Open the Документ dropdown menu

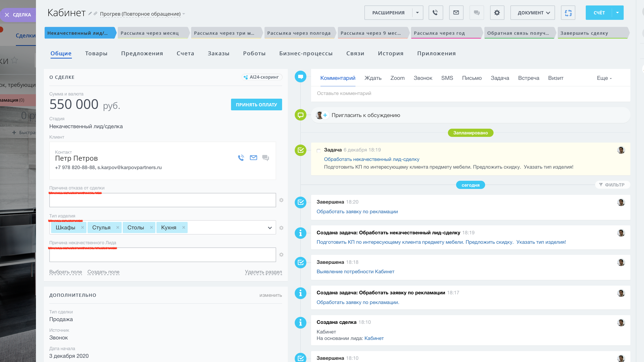[532, 12]
